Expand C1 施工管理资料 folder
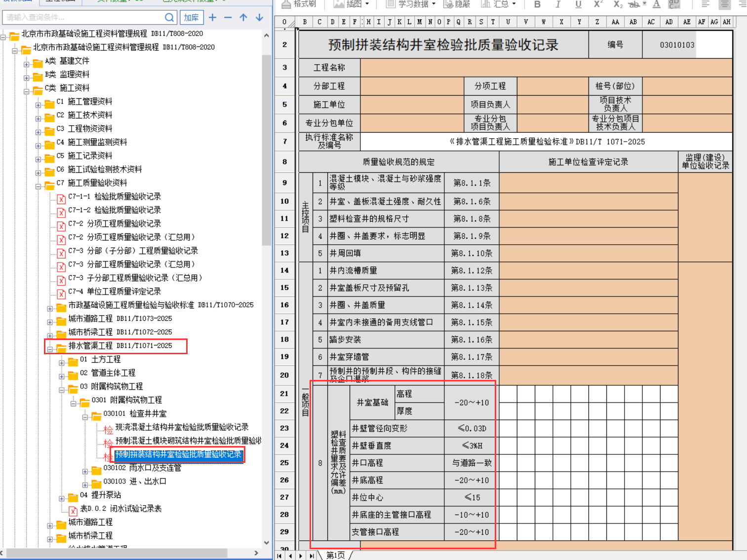This screenshot has height=560, width=747. 38,105
